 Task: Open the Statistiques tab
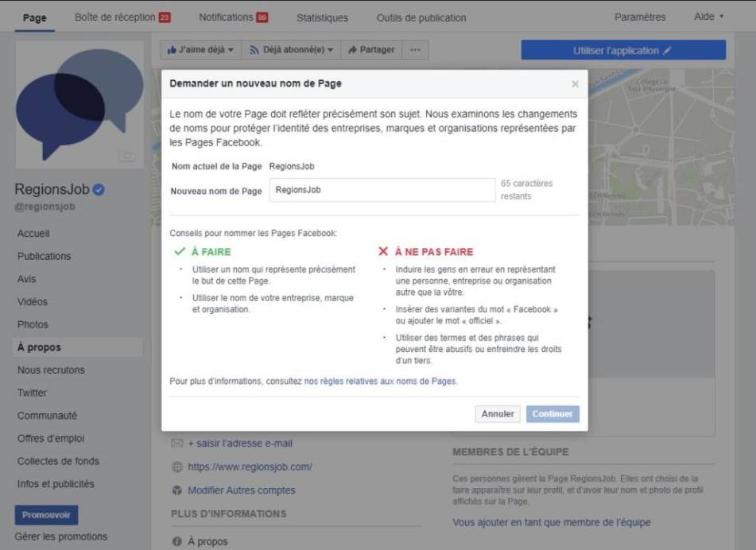coord(322,17)
